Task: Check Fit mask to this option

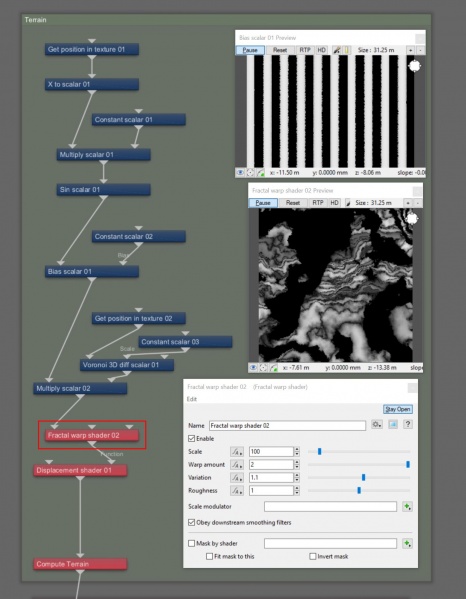Action: [209, 556]
